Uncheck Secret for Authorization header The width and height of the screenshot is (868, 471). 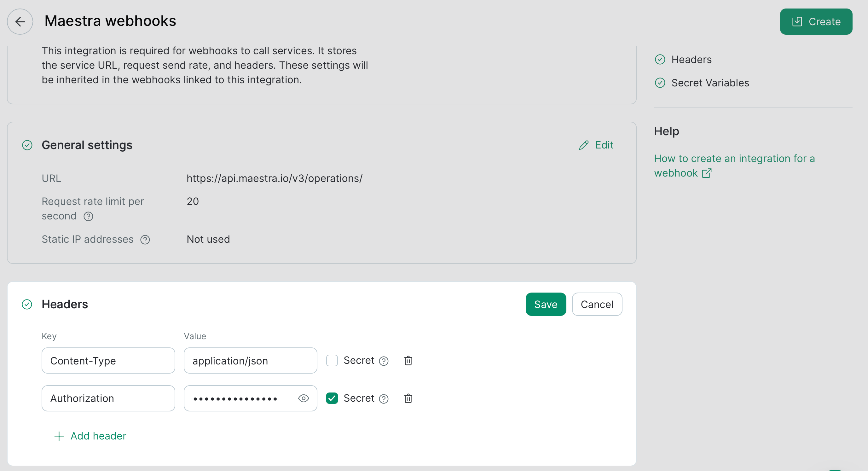coord(332,398)
